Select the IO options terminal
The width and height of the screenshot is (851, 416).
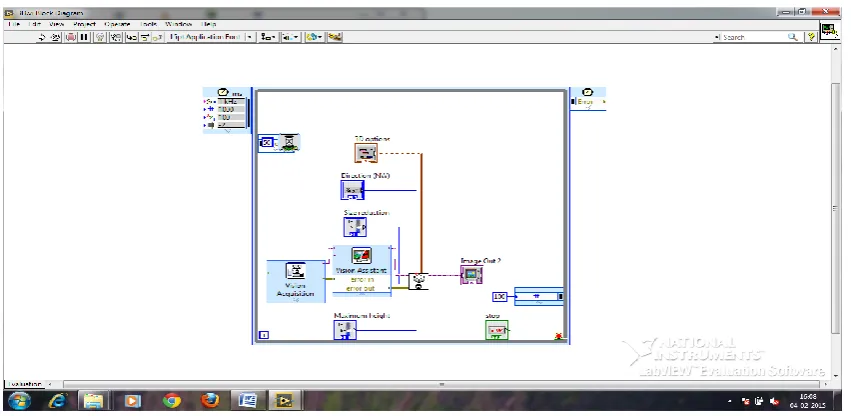click(x=366, y=153)
